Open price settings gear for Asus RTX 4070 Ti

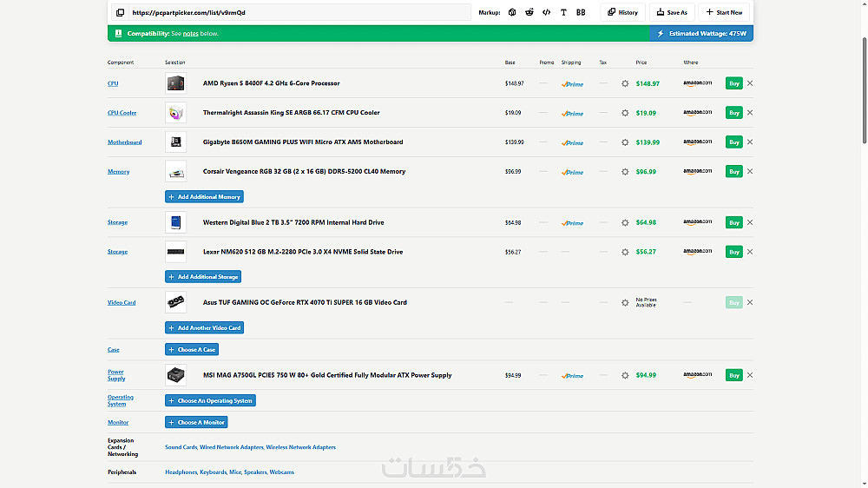[x=625, y=303]
